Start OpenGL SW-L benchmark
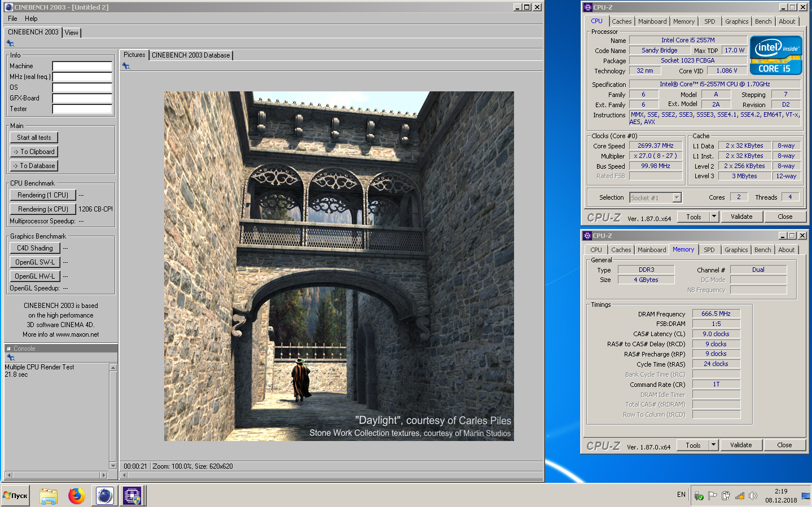The height and width of the screenshot is (507, 812). pyautogui.click(x=35, y=262)
